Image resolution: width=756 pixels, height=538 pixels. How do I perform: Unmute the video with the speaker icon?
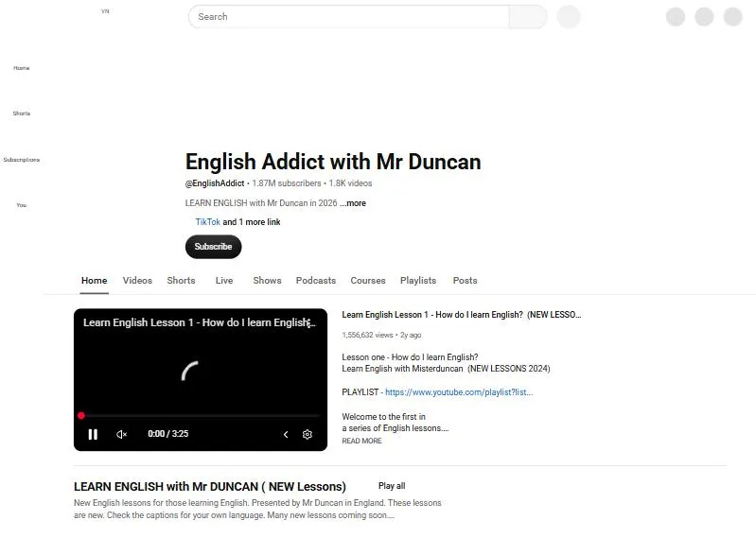[x=121, y=434]
